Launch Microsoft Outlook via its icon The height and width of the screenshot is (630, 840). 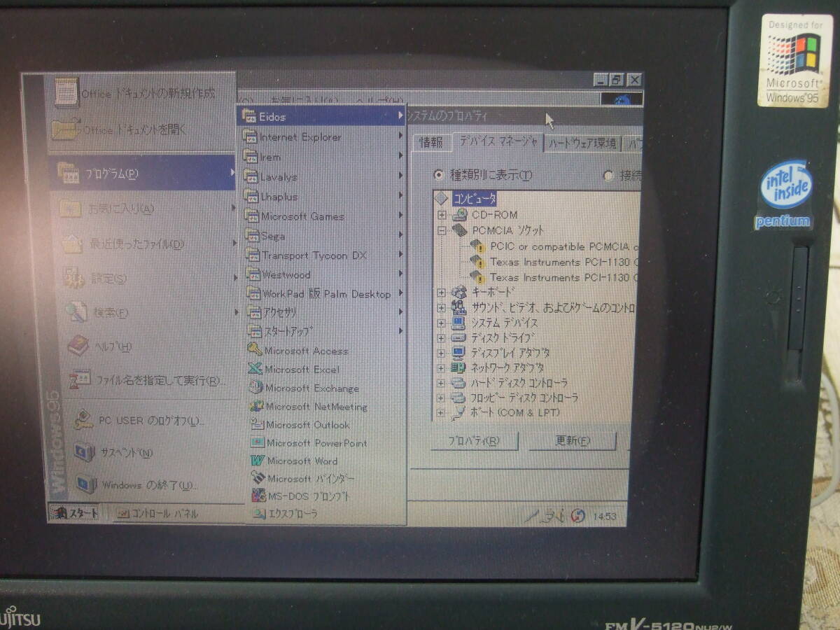tap(257, 424)
